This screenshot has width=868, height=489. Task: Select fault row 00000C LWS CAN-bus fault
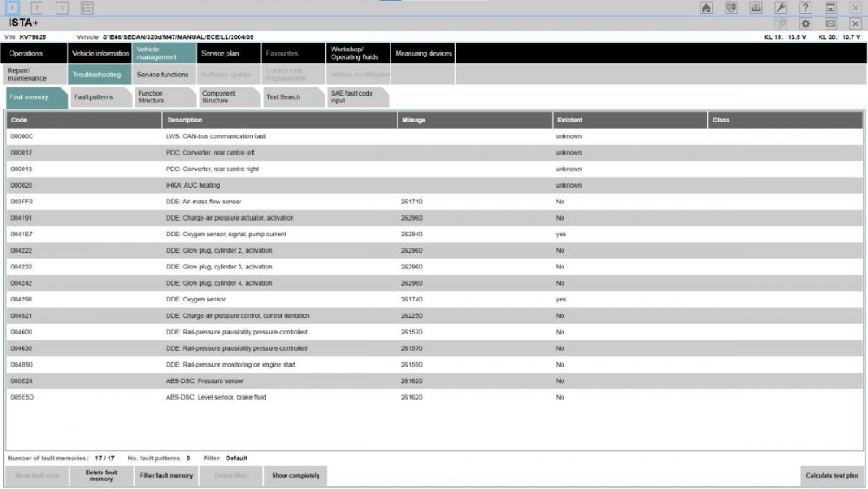[435, 136]
